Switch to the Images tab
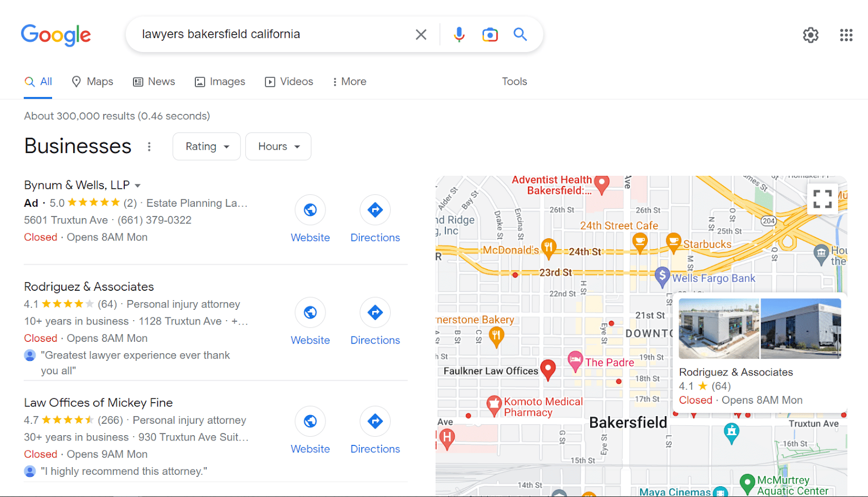 tap(220, 81)
